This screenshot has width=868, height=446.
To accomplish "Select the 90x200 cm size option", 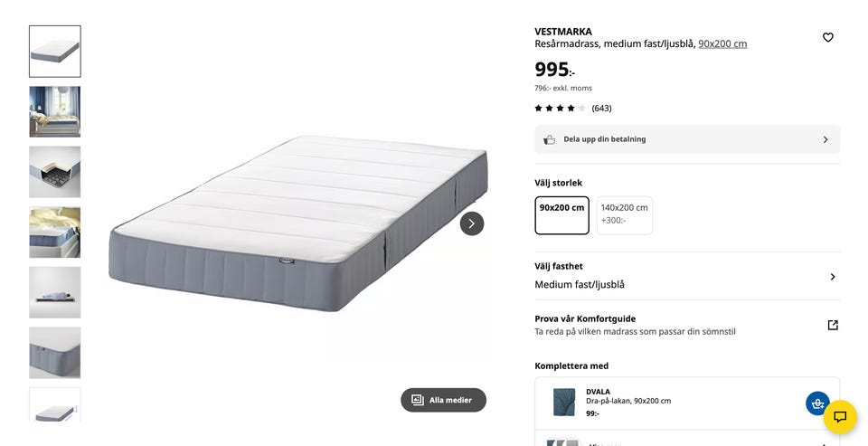I will click(561, 214).
